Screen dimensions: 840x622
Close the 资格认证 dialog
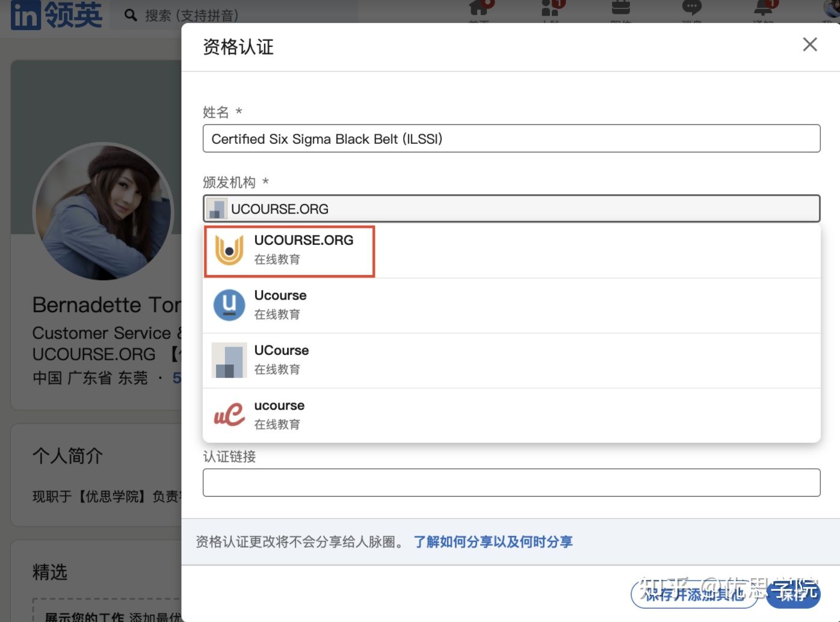[810, 44]
